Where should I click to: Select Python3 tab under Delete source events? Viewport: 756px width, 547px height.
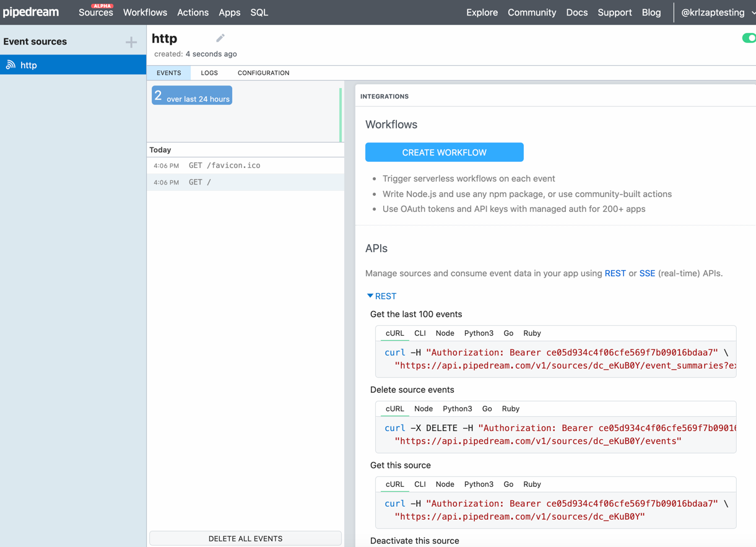[x=457, y=409]
